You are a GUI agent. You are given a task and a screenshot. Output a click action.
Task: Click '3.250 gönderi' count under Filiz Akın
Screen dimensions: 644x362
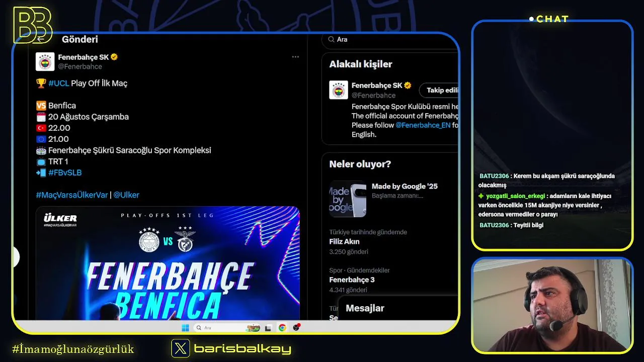pos(349,251)
